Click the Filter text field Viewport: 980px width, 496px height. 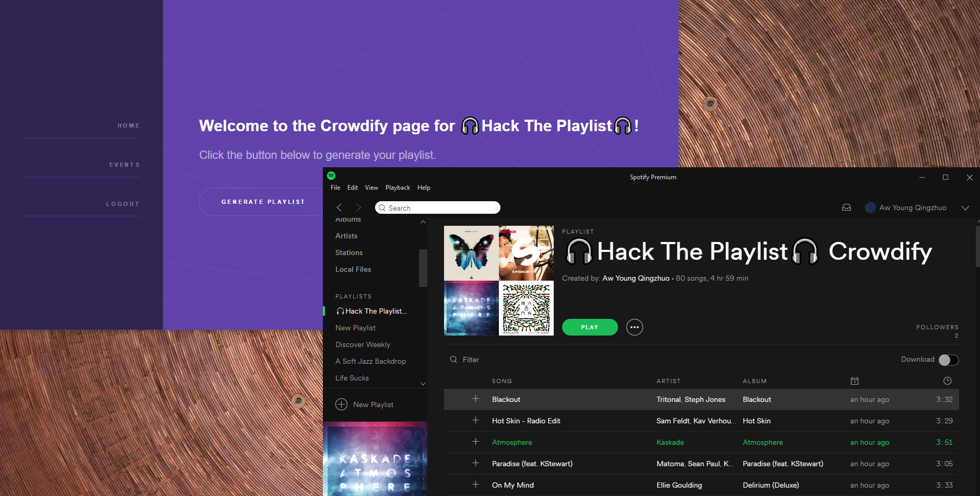click(471, 360)
